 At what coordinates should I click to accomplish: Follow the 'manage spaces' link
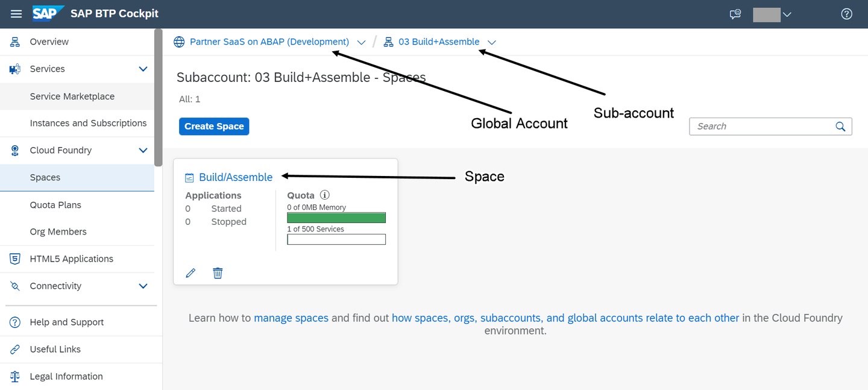(291, 318)
